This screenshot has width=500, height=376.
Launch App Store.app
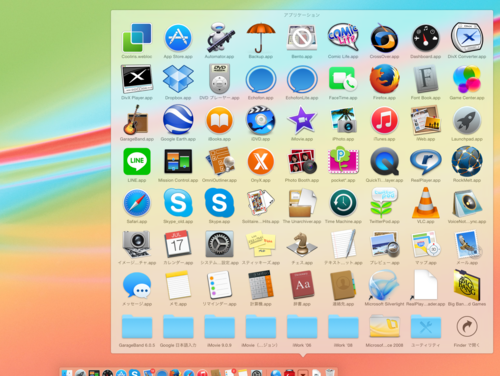point(178,38)
